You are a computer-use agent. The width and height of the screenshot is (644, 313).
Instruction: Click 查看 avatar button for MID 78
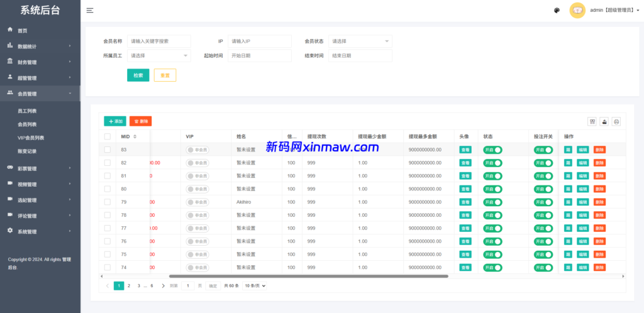pyautogui.click(x=465, y=216)
